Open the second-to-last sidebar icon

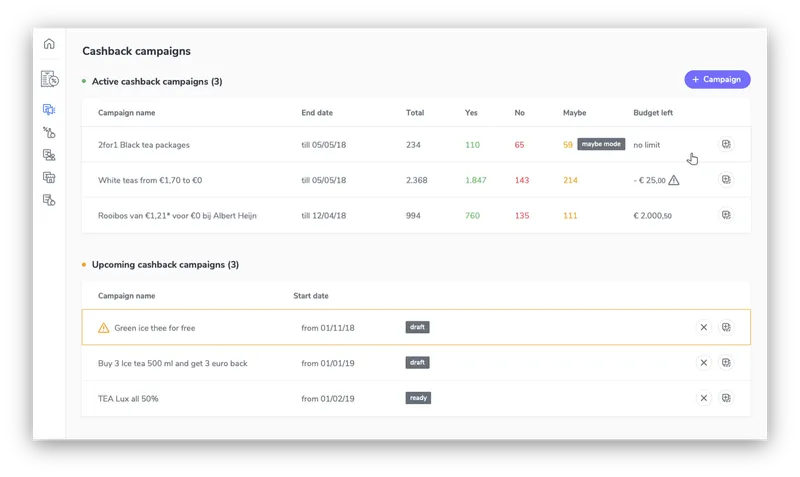(49, 178)
